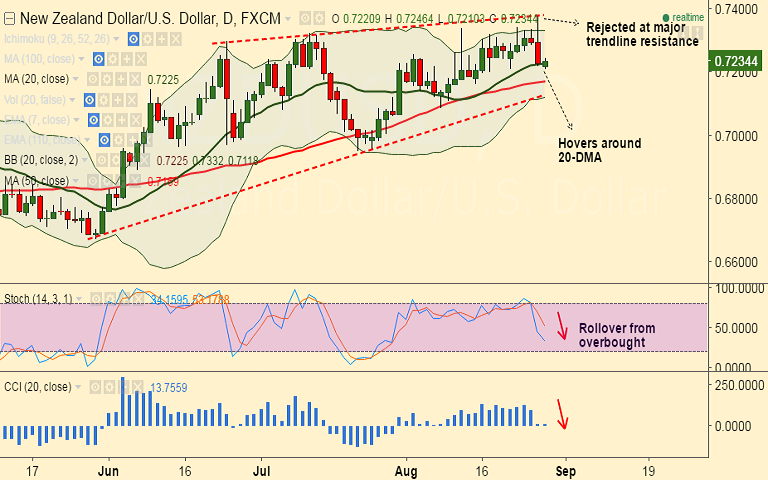The image size is (768, 482).
Task: Click the Stoch value 34.1595
Action: [x=170, y=299]
